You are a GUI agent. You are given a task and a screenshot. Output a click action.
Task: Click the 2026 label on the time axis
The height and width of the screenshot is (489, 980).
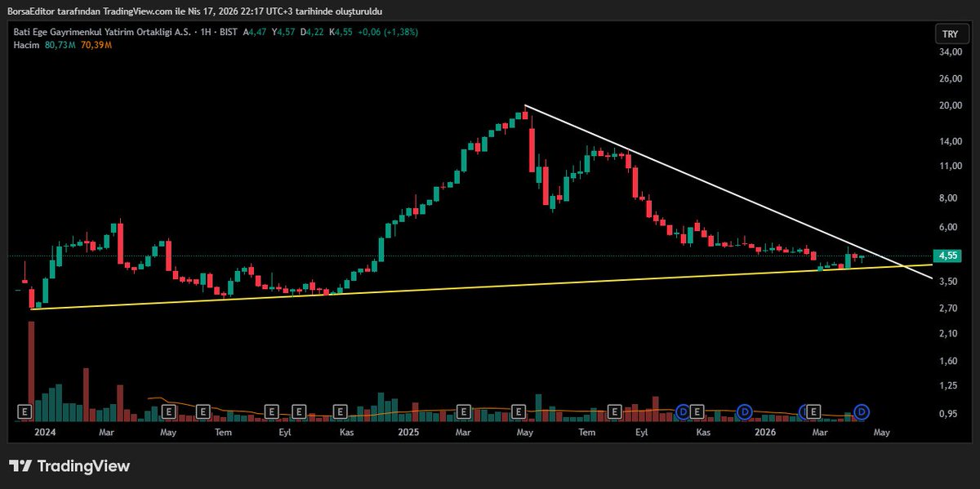(765, 431)
